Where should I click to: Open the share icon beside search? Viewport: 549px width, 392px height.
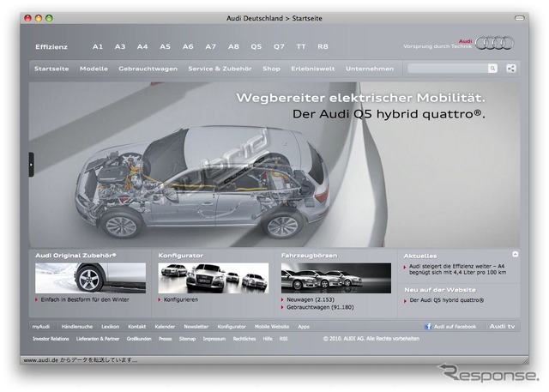pyautogui.click(x=511, y=69)
